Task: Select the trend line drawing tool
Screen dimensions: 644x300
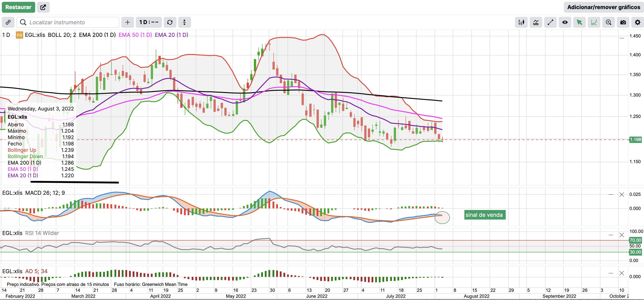Action: pos(550,22)
